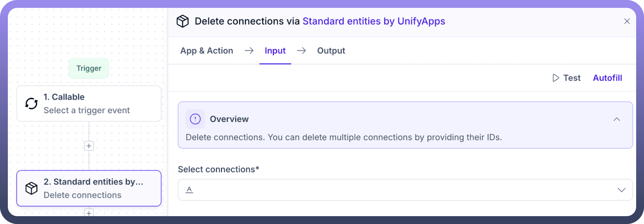Select the 1. Callable trigger node

[x=89, y=104]
